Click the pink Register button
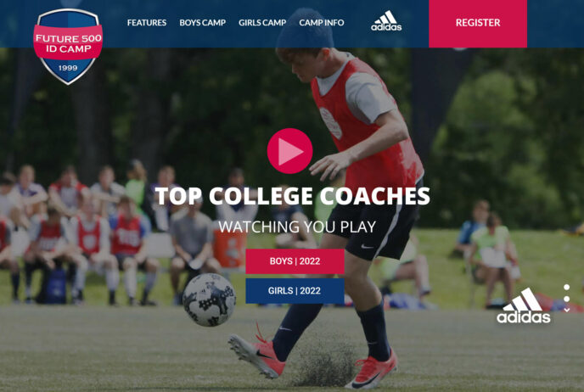 coord(478,24)
